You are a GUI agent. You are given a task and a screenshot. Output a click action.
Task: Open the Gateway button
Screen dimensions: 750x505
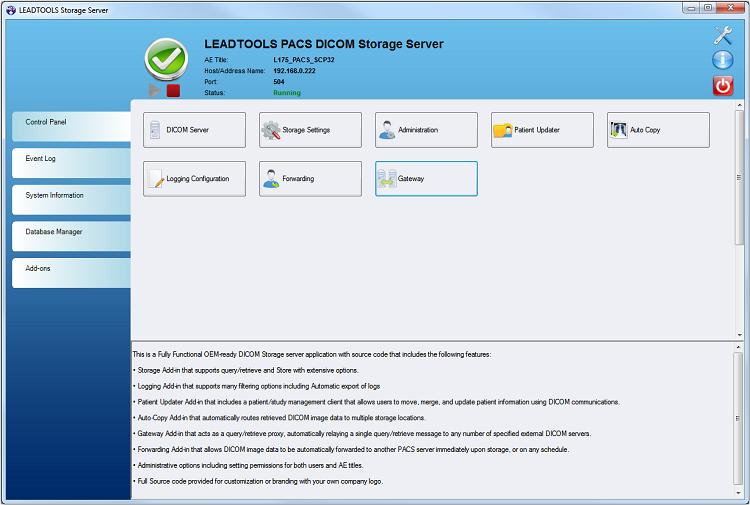426,179
